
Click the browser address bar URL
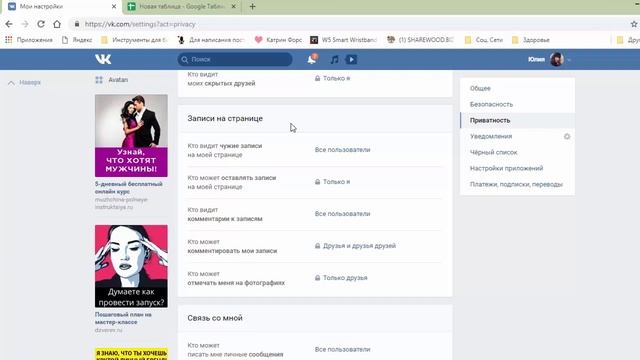(x=140, y=24)
